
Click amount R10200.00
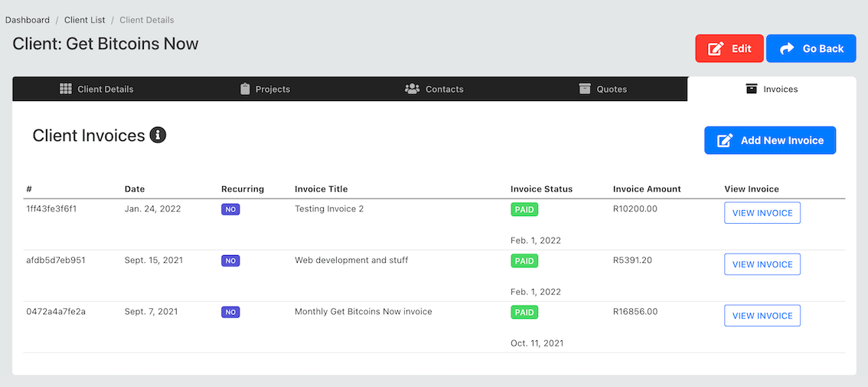pyautogui.click(x=635, y=209)
